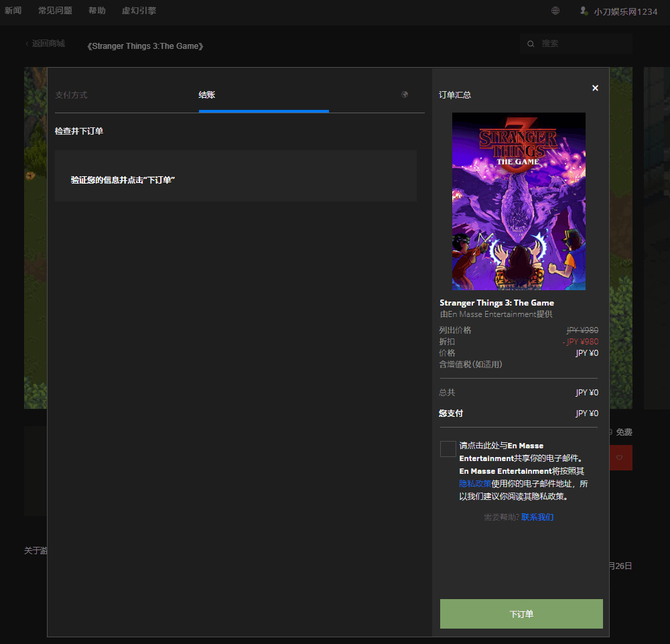Open the 小刀娱乐网1234 account menu
The width and height of the screenshot is (670, 644).
pos(625,11)
